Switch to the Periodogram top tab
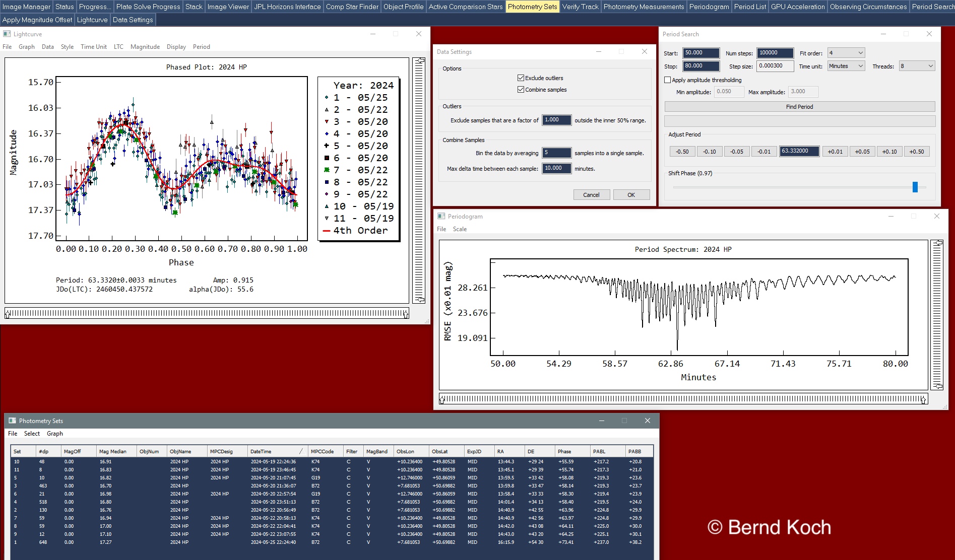The image size is (955, 560). point(709,7)
